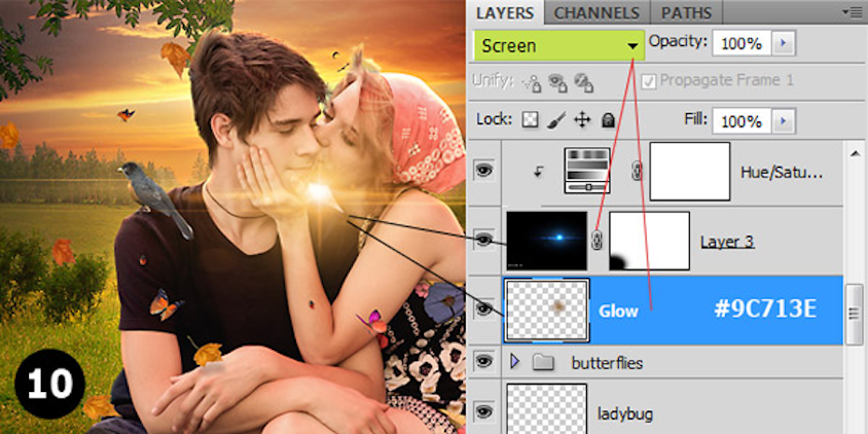Select the Hue/Saturation layer mask thumbnail
This screenshot has width=868, height=434.
click(x=690, y=171)
